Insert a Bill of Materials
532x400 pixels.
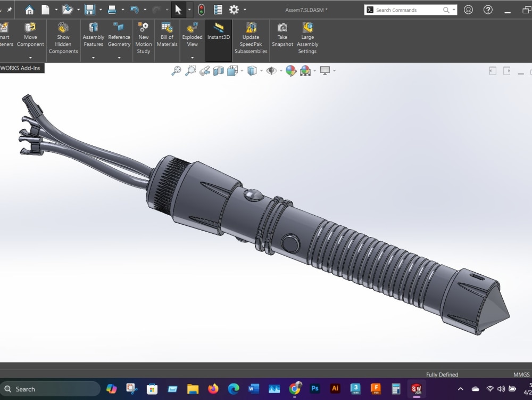point(167,35)
